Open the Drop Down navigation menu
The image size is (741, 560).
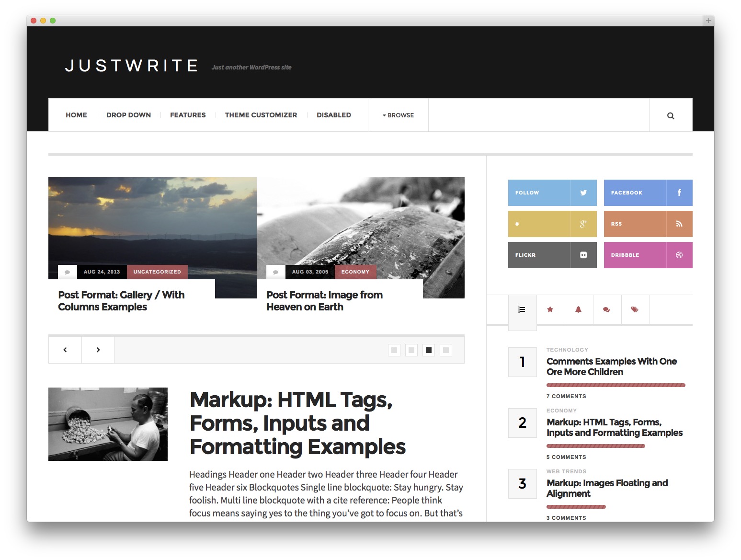point(128,115)
